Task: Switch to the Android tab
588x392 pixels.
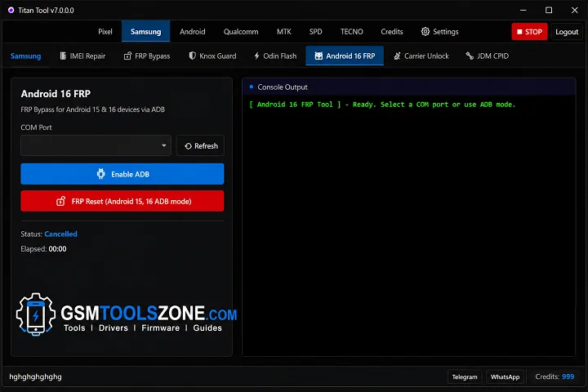Action: coord(193,32)
